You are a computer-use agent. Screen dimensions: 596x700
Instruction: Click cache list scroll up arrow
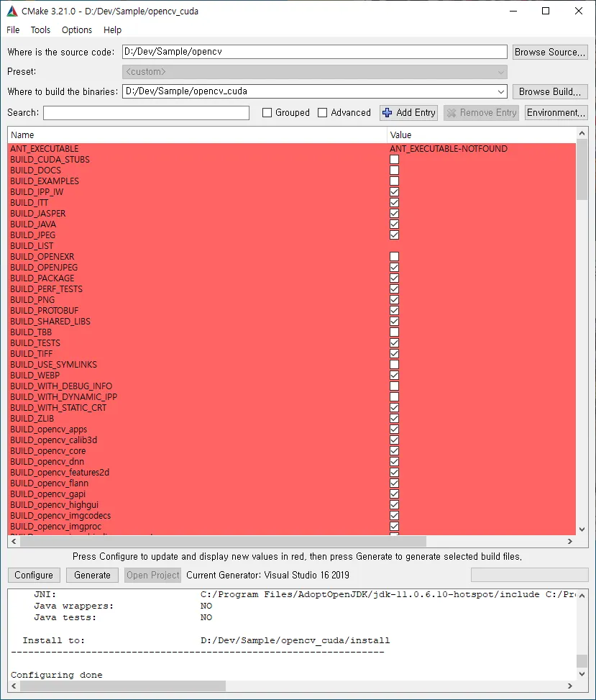click(x=582, y=133)
